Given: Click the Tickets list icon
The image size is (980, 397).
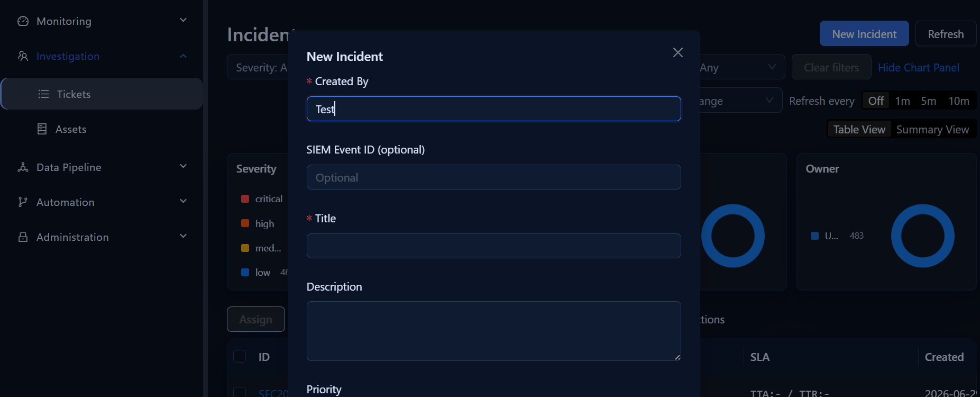Looking at the screenshot, I should click(43, 94).
